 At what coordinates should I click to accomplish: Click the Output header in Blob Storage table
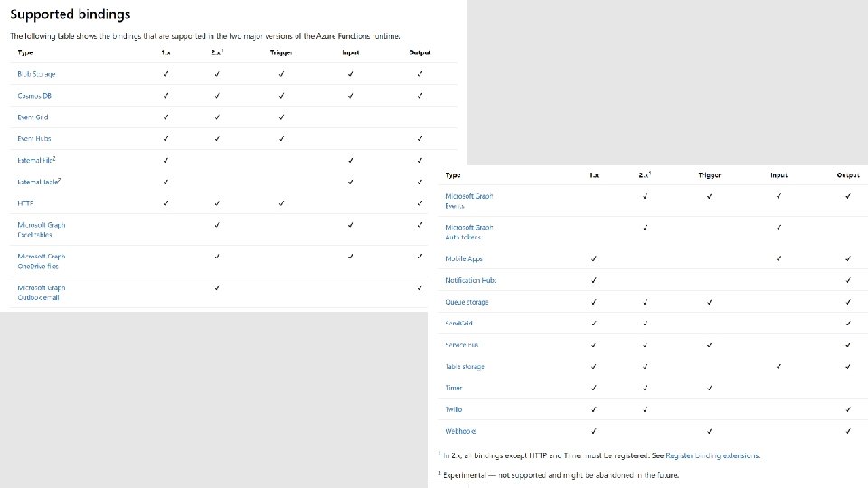click(x=420, y=52)
